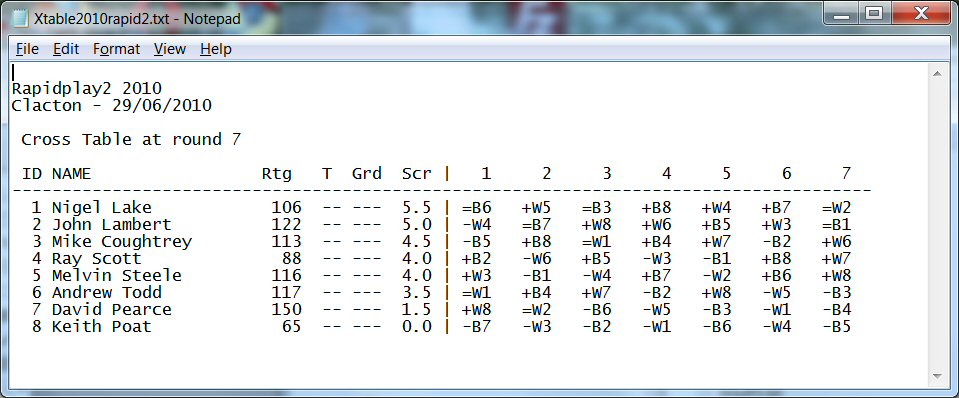
Task: Click player name 'Nigel Lake'
Action: click(x=101, y=208)
